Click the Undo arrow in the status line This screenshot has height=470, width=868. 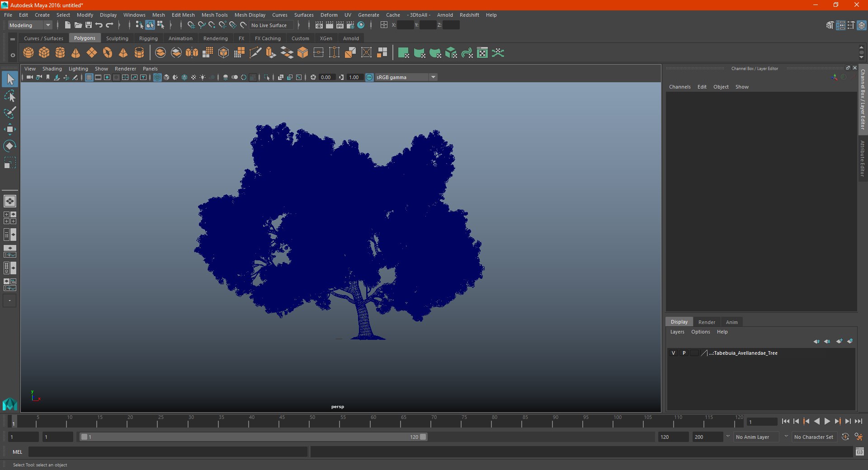coord(99,25)
